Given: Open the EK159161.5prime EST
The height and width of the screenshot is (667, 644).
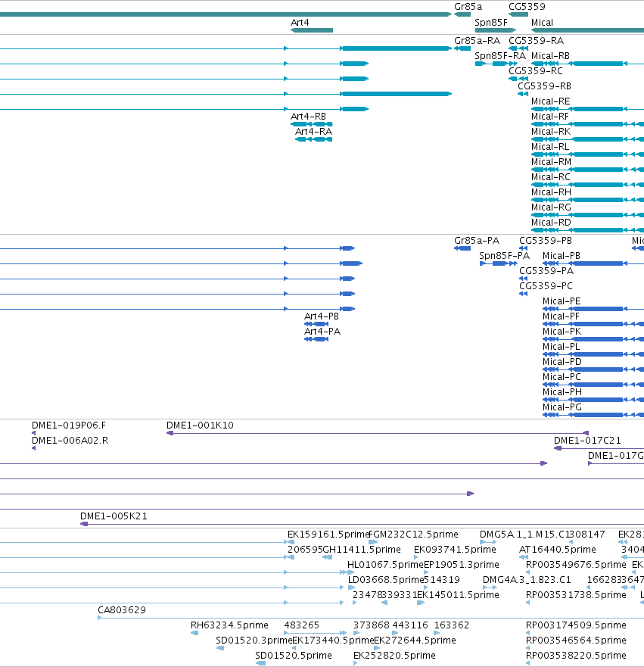Looking at the screenshot, I should click(x=289, y=542).
